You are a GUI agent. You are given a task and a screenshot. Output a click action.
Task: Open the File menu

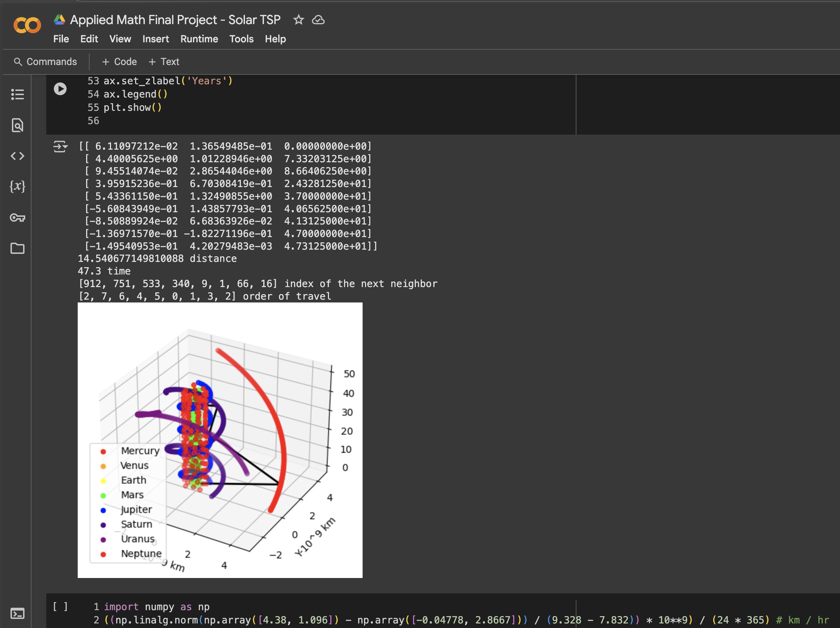click(x=61, y=39)
